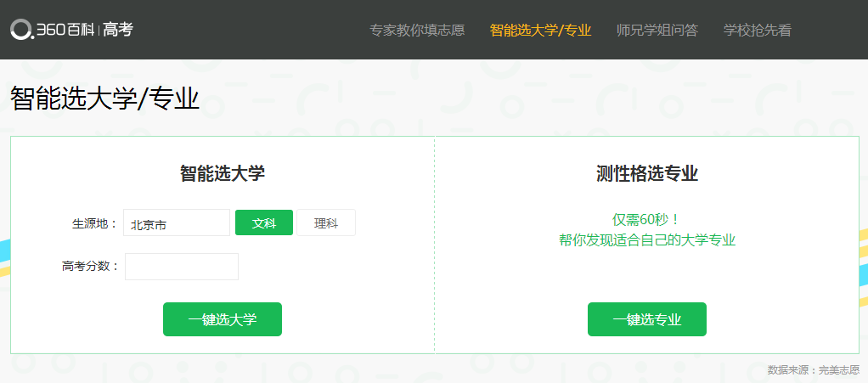Click the 智能选大学 panel heading
The height and width of the screenshot is (383, 868).
223,173
